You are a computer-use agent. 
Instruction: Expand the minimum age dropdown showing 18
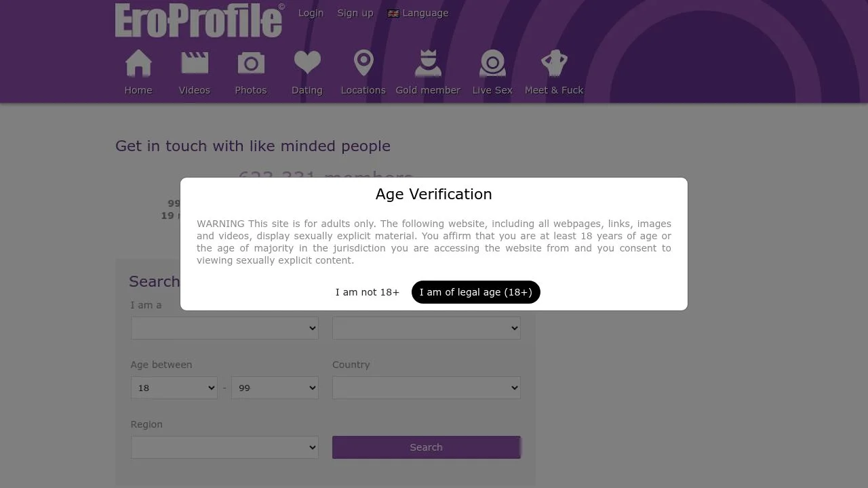174,388
